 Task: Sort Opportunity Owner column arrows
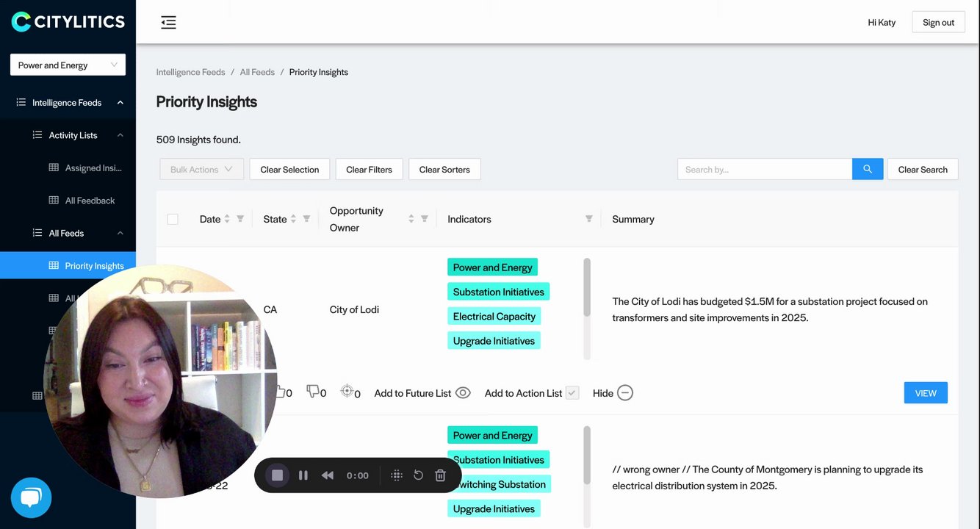411,219
